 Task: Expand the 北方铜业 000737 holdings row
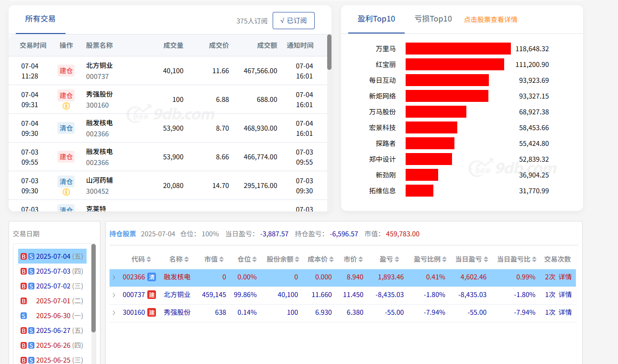[x=114, y=295]
